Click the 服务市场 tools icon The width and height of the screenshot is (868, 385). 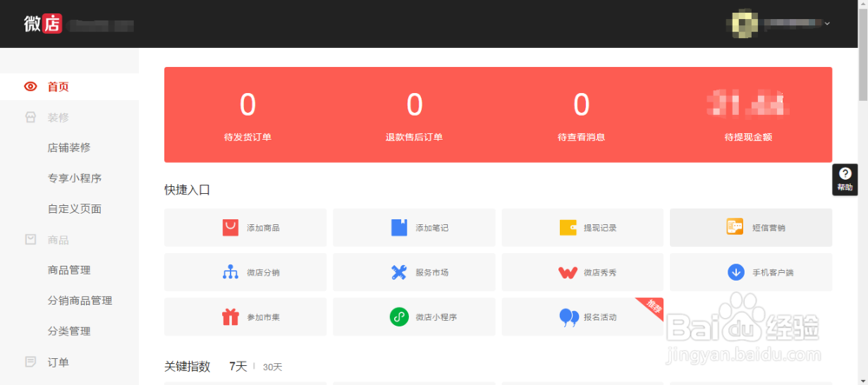pos(399,273)
